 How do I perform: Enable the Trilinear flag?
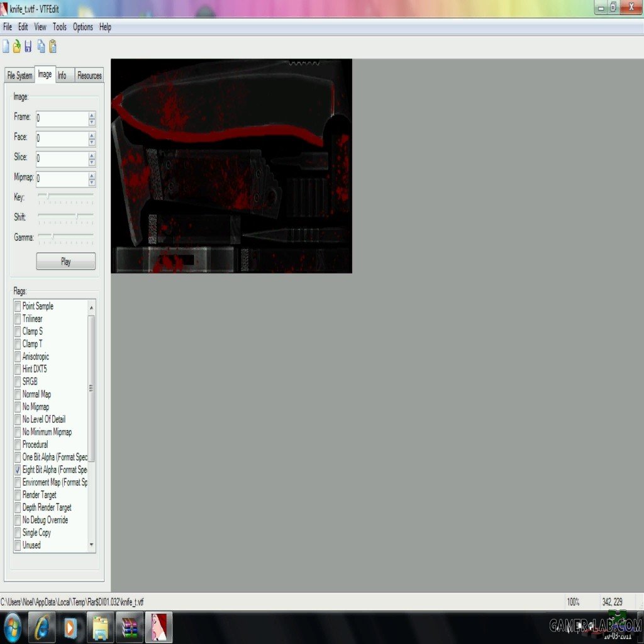18,319
